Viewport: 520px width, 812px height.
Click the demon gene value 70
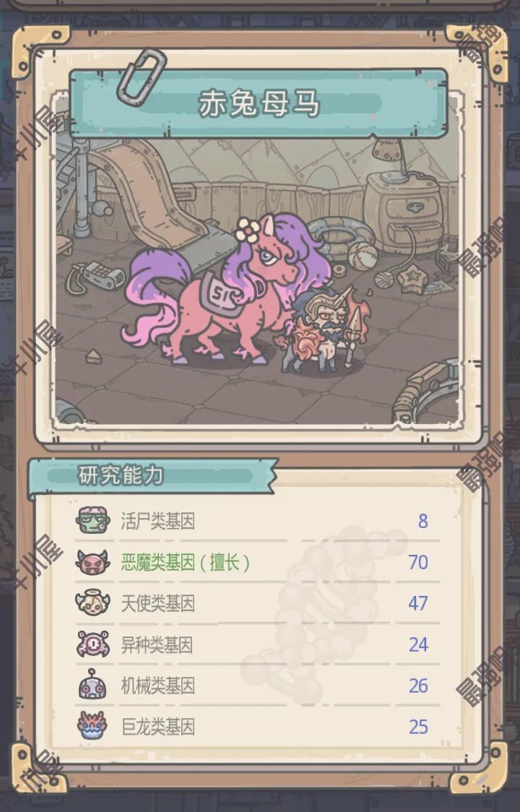[x=418, y=562]
